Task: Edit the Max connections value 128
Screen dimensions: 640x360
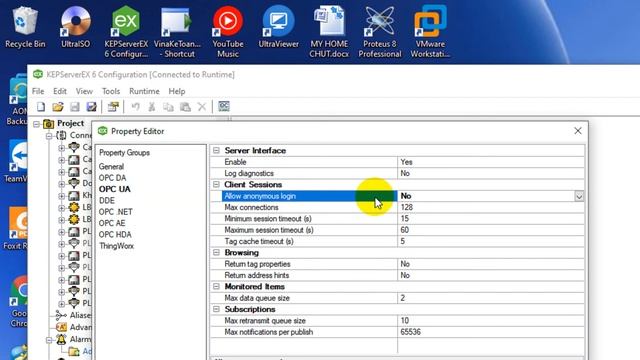Action: [491, 207]
